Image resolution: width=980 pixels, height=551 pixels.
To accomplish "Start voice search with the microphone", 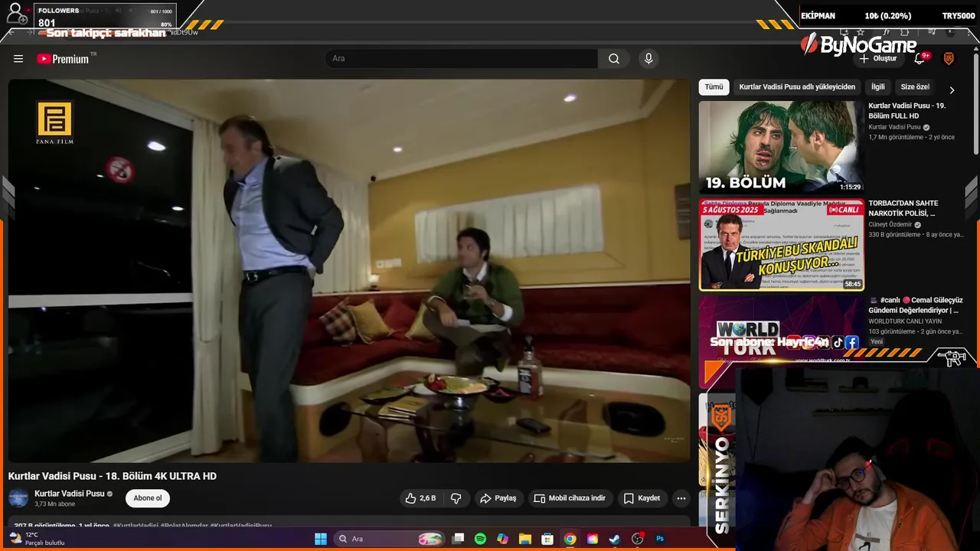I will click(x=648, y=59).
